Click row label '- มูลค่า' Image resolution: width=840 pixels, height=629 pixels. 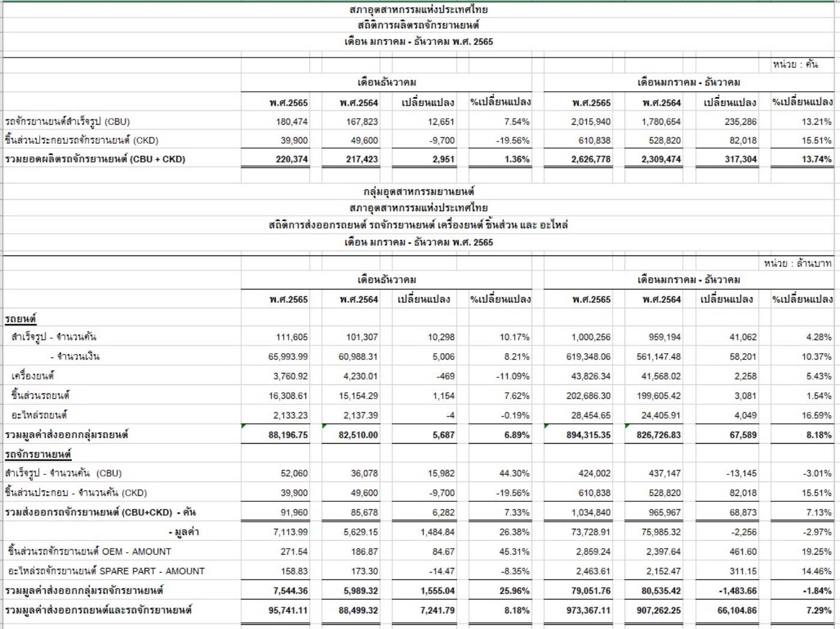(x=184, y=532)
